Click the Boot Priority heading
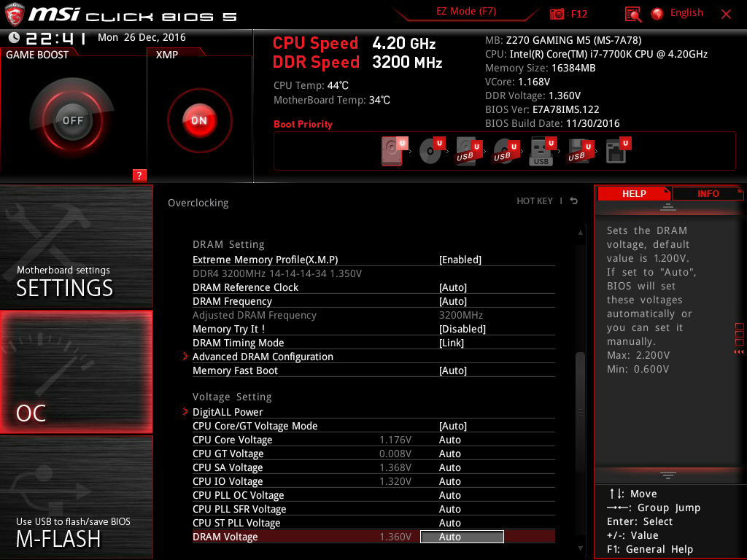The height and width of the screenshot is (560, 747). [303, 124]
